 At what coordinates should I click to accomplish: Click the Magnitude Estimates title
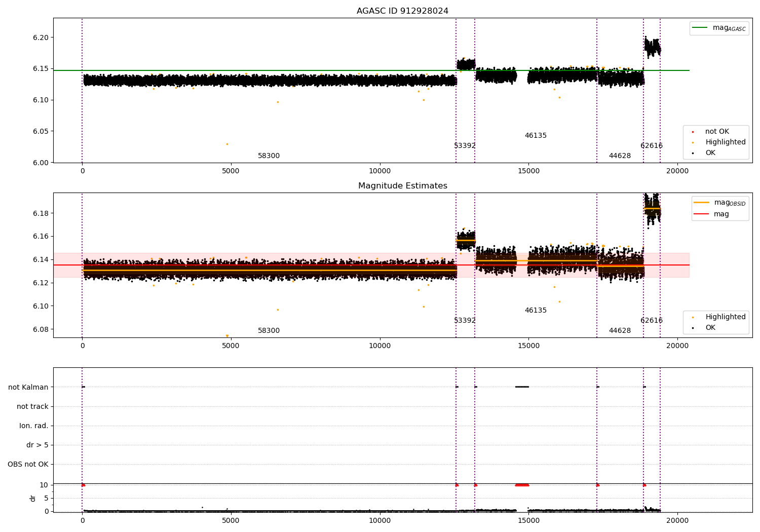[x=402, y=186]
